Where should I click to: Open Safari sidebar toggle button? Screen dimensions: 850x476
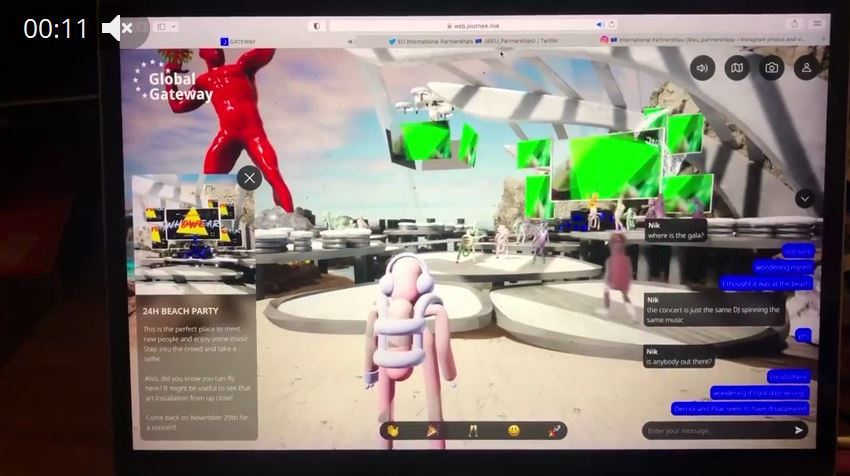click(162, 27)
